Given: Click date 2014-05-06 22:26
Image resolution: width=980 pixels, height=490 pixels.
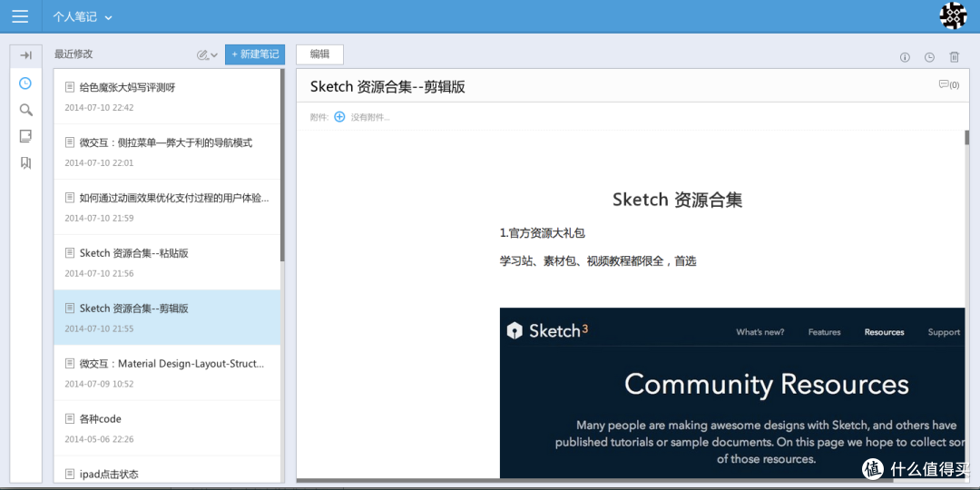Looking at the screenshot, I should click(99, 439).
